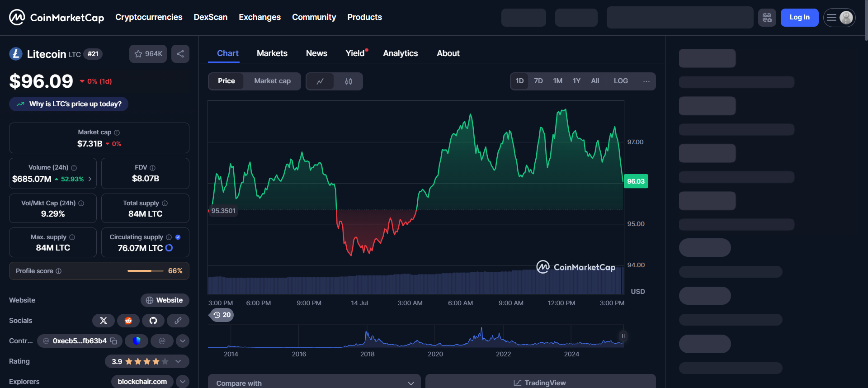Switch to the News tab
The height and width of the screenshot is (388, 868).
(316, 53)
